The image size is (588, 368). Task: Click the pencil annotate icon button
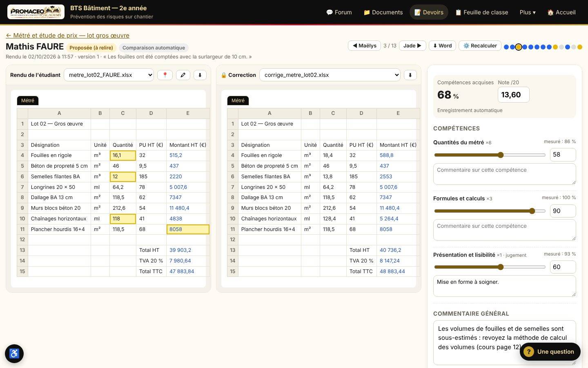tap(183, 75)
